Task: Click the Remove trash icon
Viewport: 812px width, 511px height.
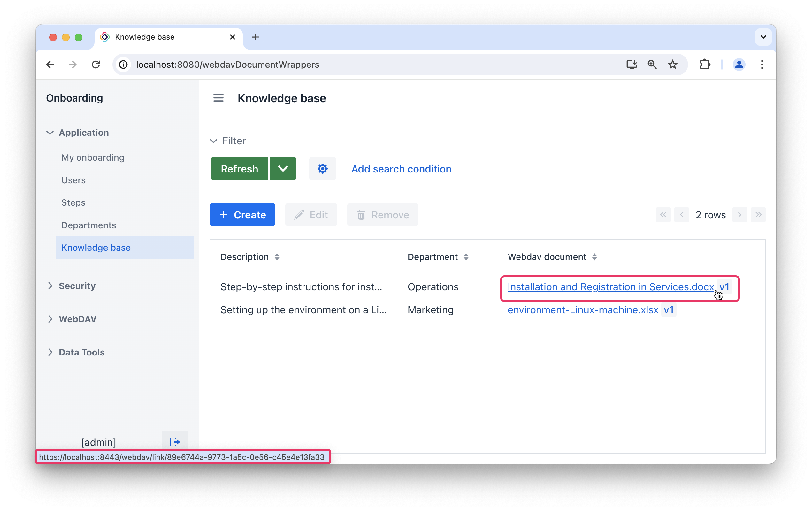Action: click(361, 215)
